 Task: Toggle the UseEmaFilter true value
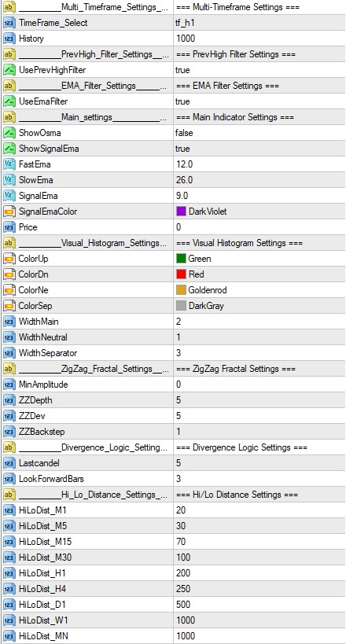tap(259, 101)
